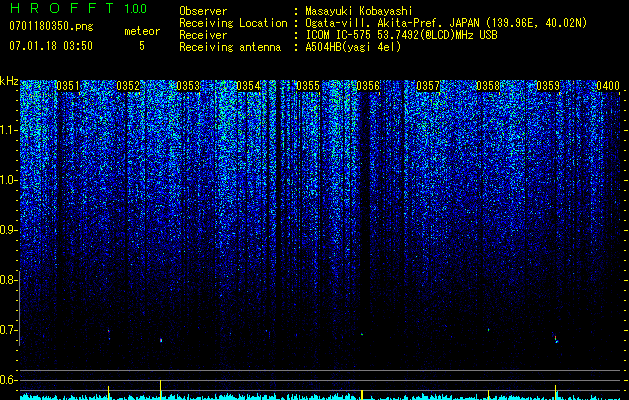
Task: Click the 1.1 kHz frequency axis label
Action: click(7, 130)
